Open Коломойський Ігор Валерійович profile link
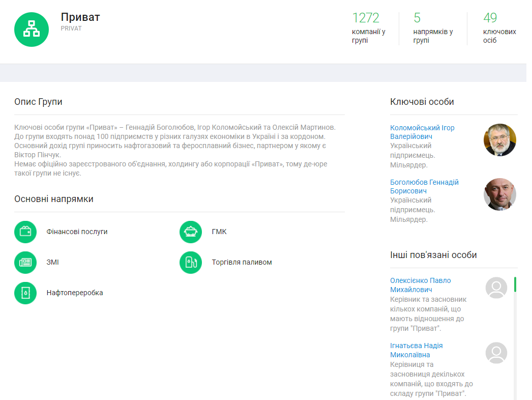This screenshot has width=532, height=400. [422, 132]
